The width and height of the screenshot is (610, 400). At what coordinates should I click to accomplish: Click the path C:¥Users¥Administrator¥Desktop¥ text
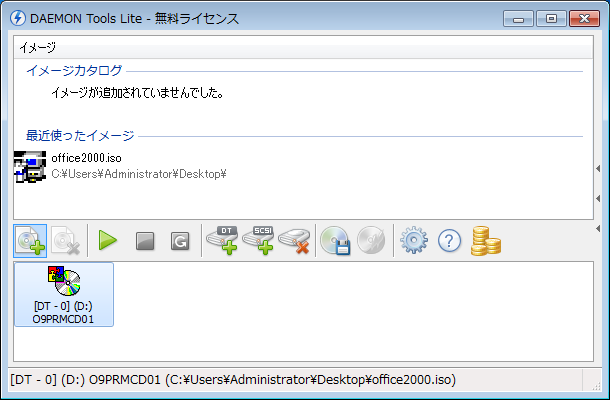click(139, 174)
